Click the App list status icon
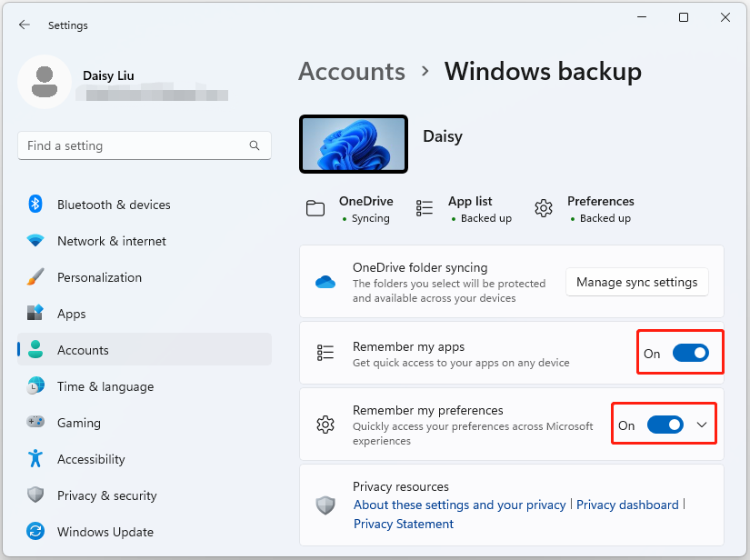The image size is (750, 560). point(425,208)
